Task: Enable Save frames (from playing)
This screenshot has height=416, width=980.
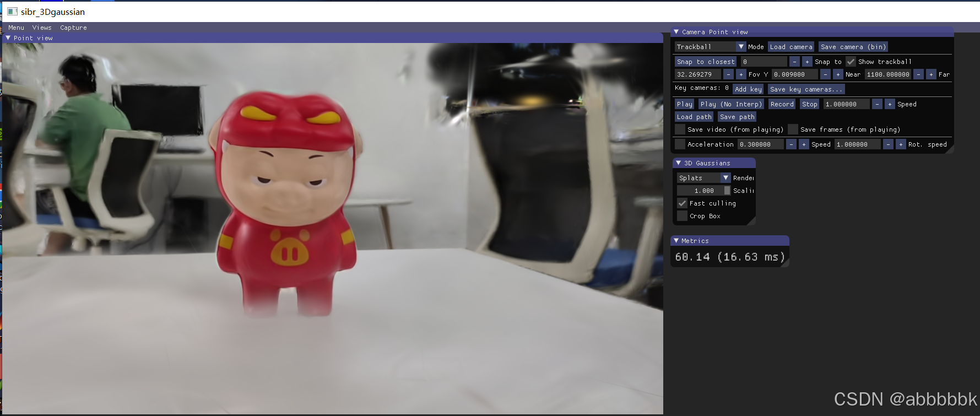Action: pyautogui.click(x=793, y=129)
